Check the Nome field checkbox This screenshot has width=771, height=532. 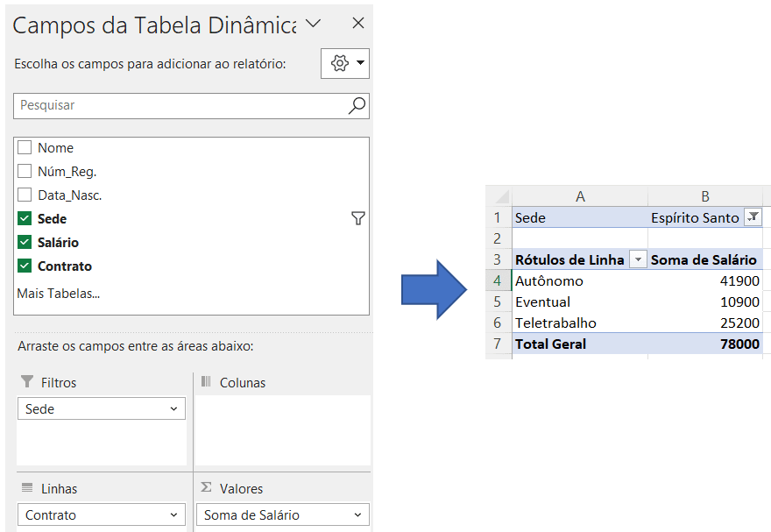(25, 147)
